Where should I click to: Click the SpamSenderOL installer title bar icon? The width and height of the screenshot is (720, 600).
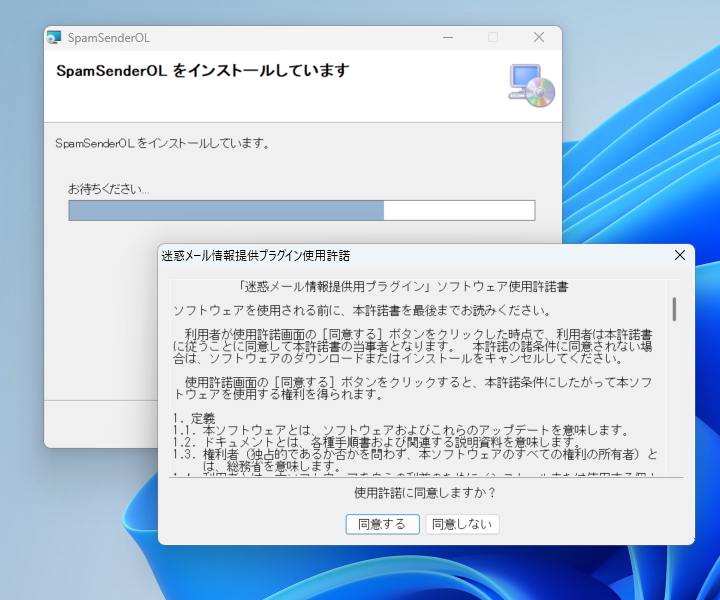coord(54,37)
